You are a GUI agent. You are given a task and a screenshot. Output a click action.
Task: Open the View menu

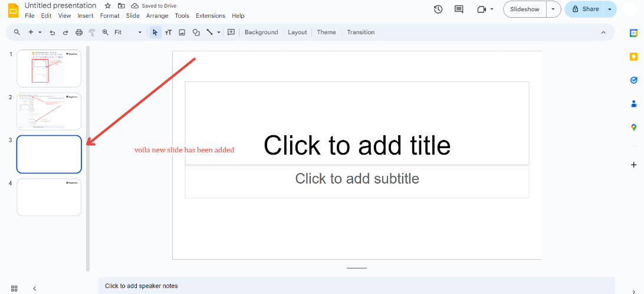(64, 15)
